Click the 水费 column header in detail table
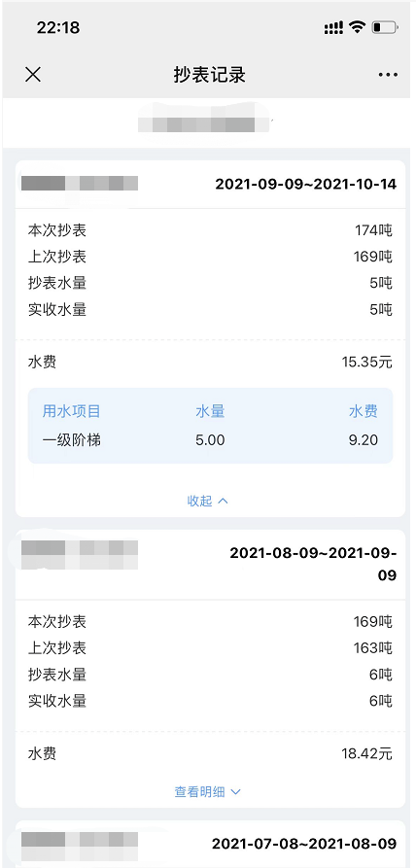 [364, 411]
